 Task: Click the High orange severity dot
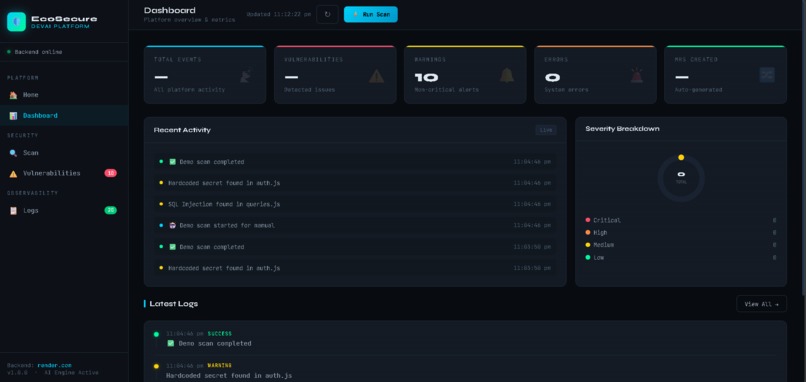coord(588,232)
